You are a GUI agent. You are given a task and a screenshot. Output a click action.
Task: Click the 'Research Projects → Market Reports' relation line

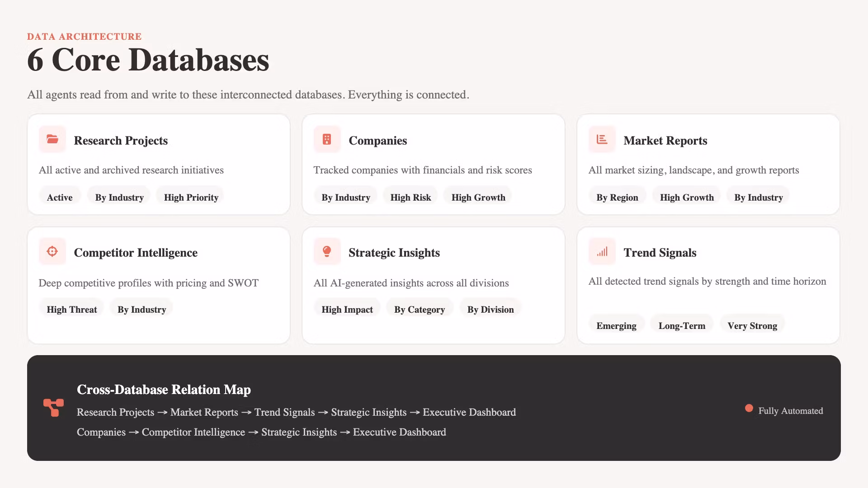click(x=296, y=412)
